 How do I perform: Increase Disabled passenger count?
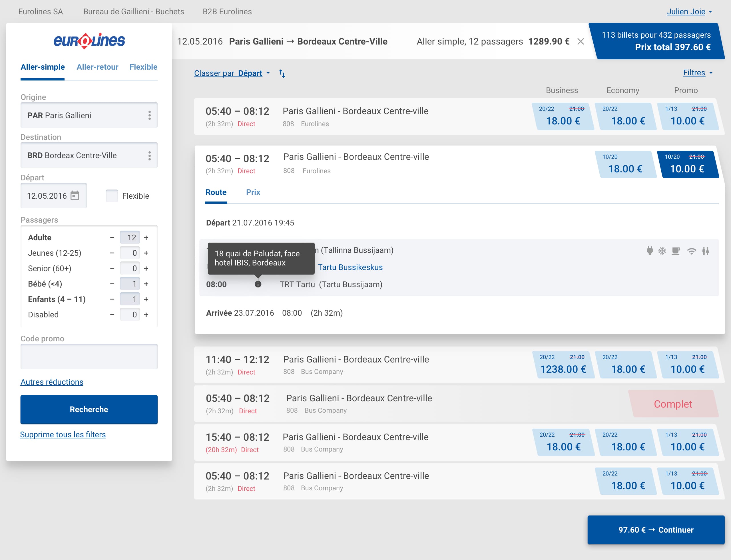146,315
